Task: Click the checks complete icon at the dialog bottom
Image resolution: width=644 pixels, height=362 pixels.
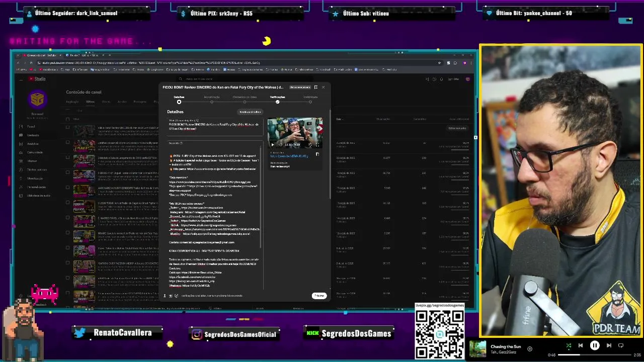Action: 176,296
